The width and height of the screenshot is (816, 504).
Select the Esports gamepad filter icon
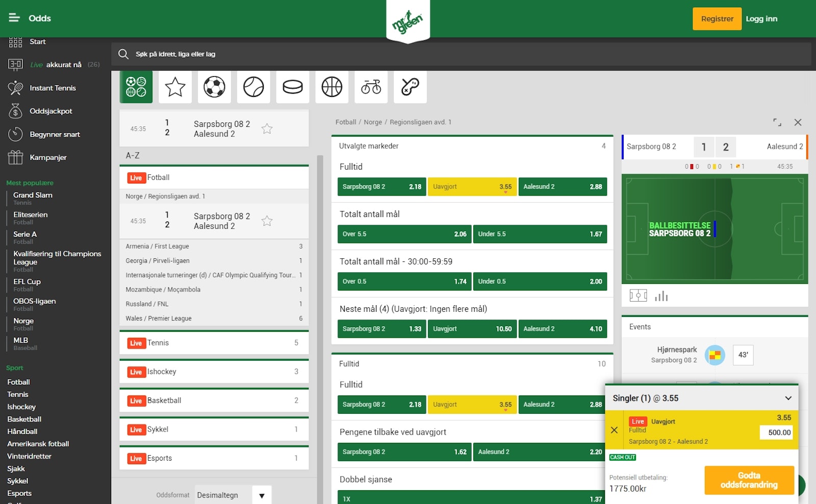[410, 87]
